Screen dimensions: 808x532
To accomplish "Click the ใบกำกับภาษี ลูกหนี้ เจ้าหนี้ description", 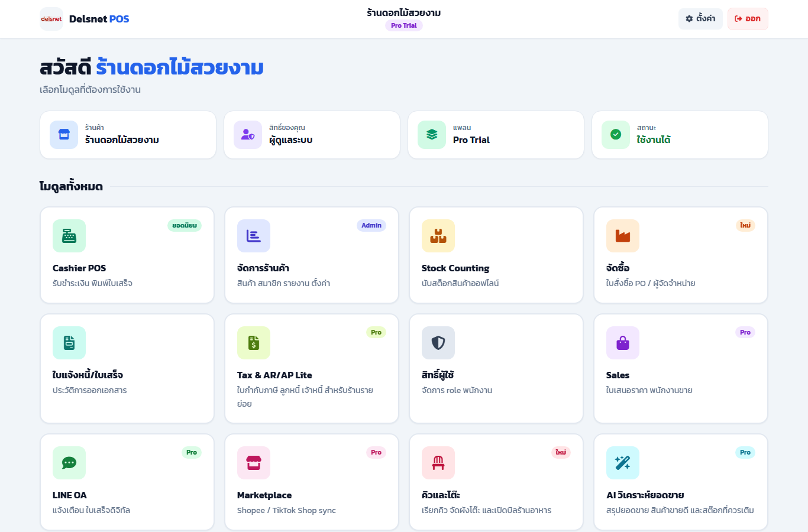I will click(305, 397).
